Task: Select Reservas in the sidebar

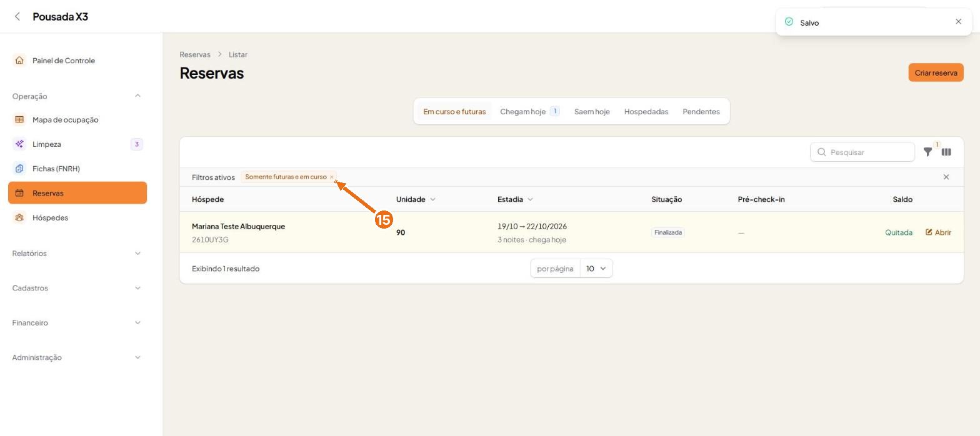Action: click(x=77, y=193)
